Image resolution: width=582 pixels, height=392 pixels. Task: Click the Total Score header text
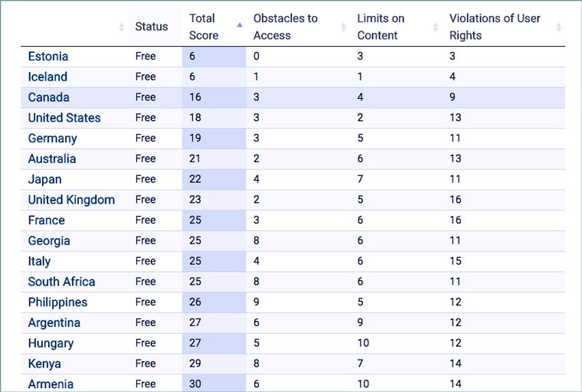coord(204,27)
